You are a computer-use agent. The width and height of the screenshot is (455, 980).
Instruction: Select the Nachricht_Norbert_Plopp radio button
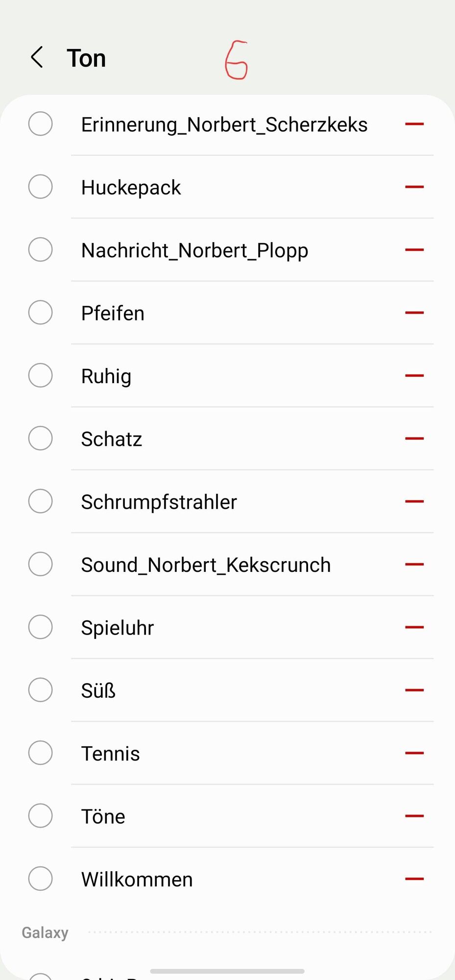(41, 250)
